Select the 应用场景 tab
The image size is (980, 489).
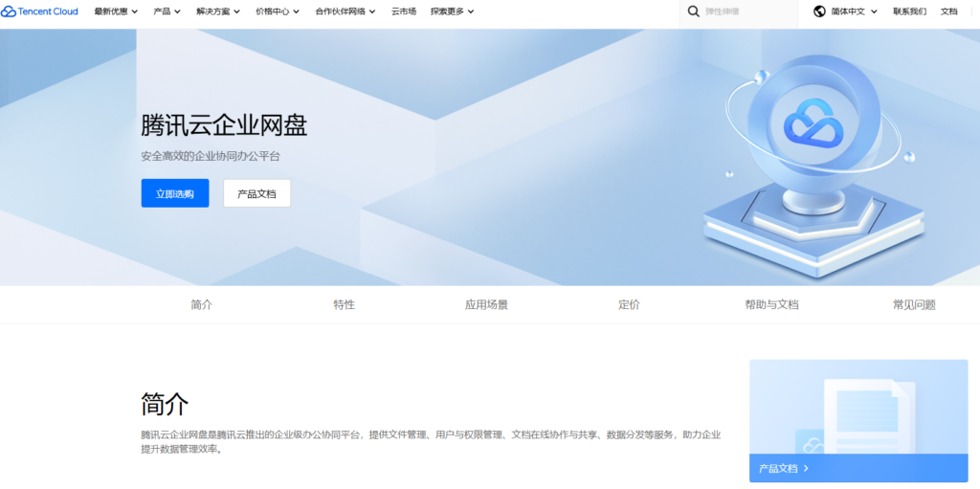coord(486,305)
